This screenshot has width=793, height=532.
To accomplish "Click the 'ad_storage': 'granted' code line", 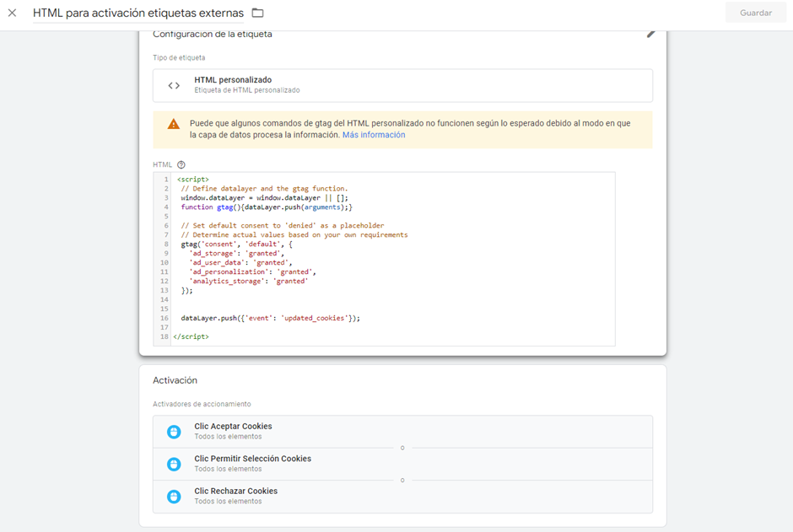I will [x=237, y=254].
